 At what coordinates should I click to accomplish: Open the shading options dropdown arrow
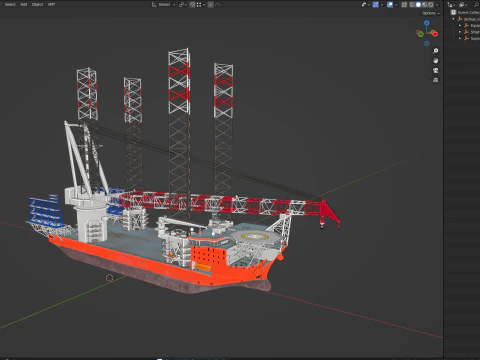pyautogui.click(x=437, y=5)
